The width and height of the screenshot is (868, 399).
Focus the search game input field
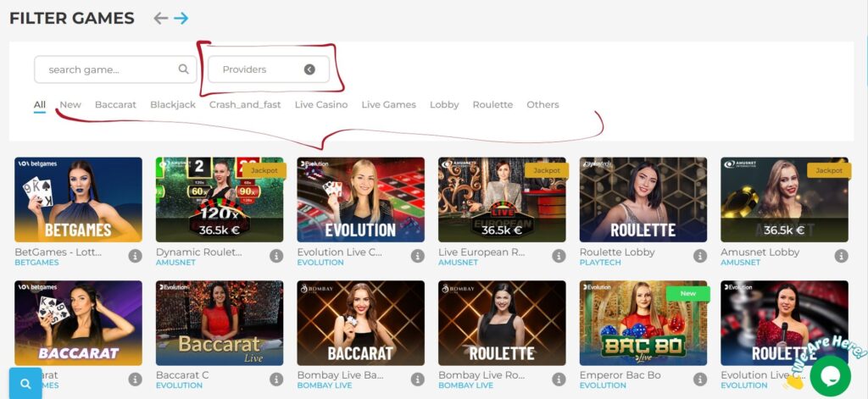click(115, 69)
